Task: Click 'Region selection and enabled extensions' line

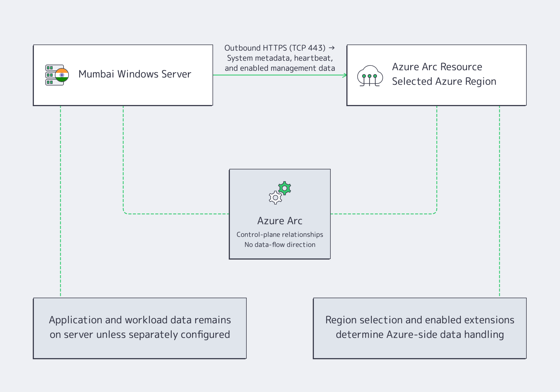Action: tap(420, 320)
